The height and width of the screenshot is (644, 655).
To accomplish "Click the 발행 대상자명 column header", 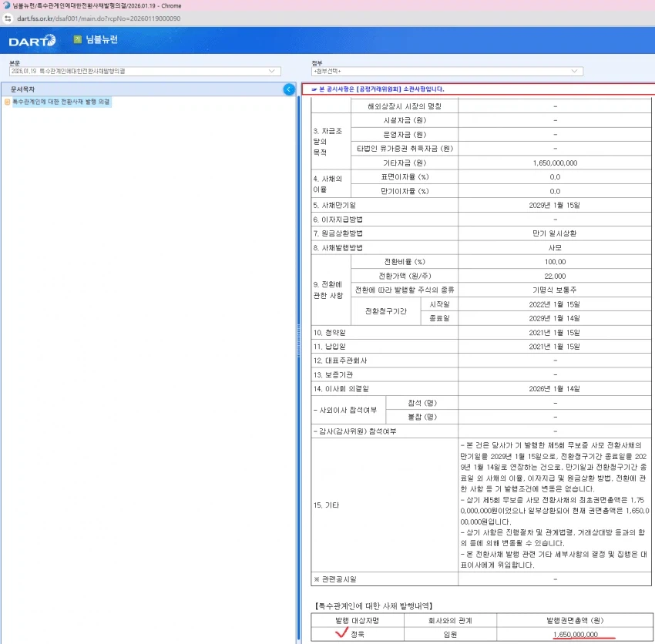I will coord(357,621).
